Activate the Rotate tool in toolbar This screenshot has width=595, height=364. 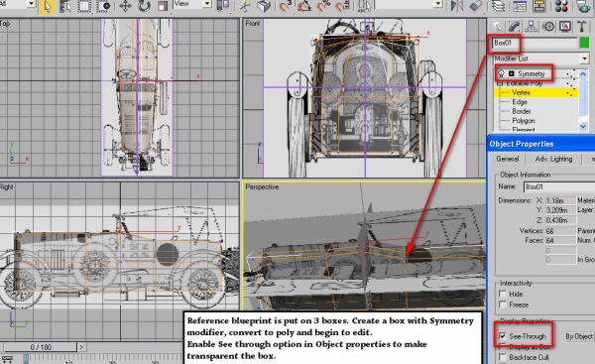click(144, 6)
